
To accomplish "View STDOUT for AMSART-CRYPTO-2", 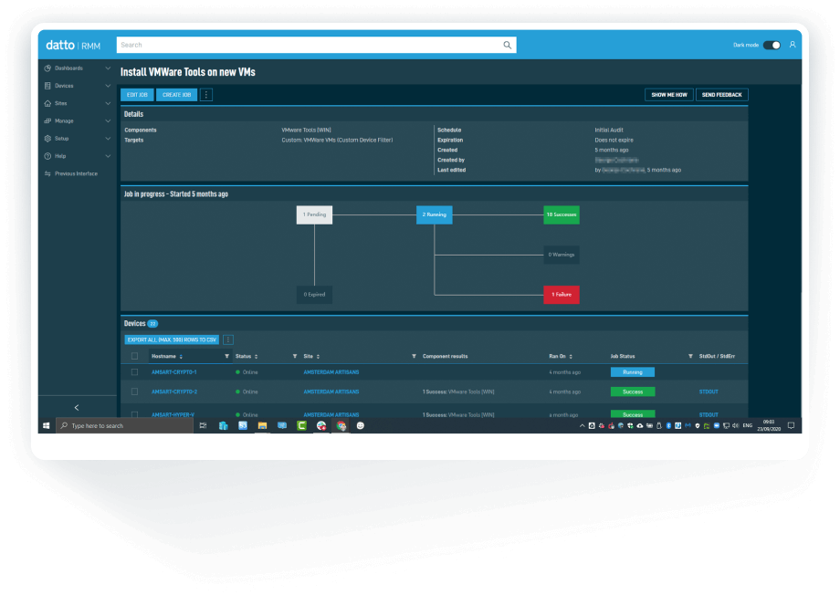I will pyautogui.click(x=709, y=392).
